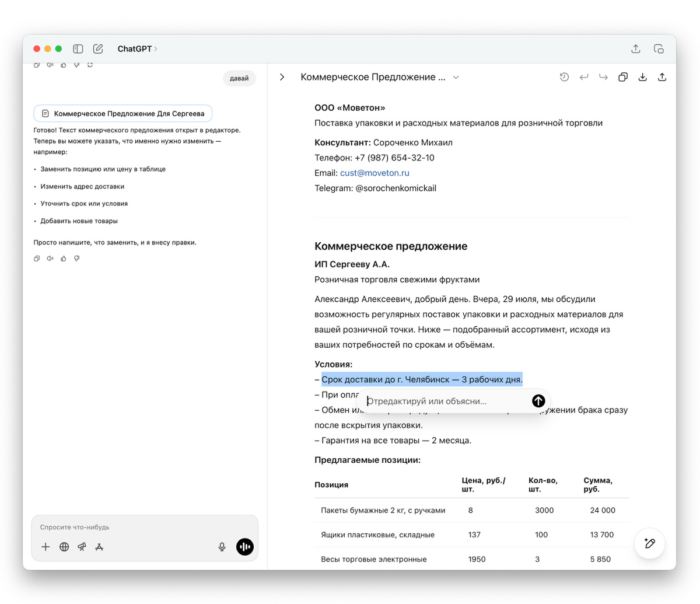Download the commercial proposal document
The image size is (700, 604).
point(642,76)
